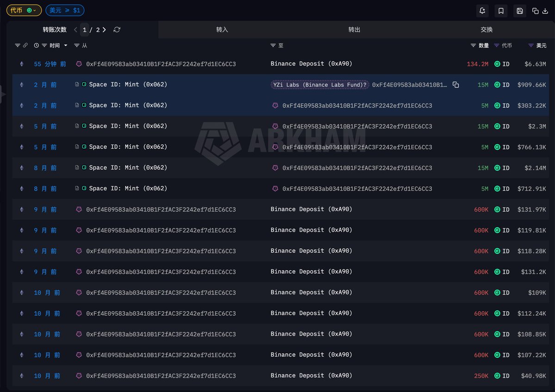Open the YZi Labs (Binance Labs Fund)? tag
This screenshot has height=392, width=555.
point(320,85)
